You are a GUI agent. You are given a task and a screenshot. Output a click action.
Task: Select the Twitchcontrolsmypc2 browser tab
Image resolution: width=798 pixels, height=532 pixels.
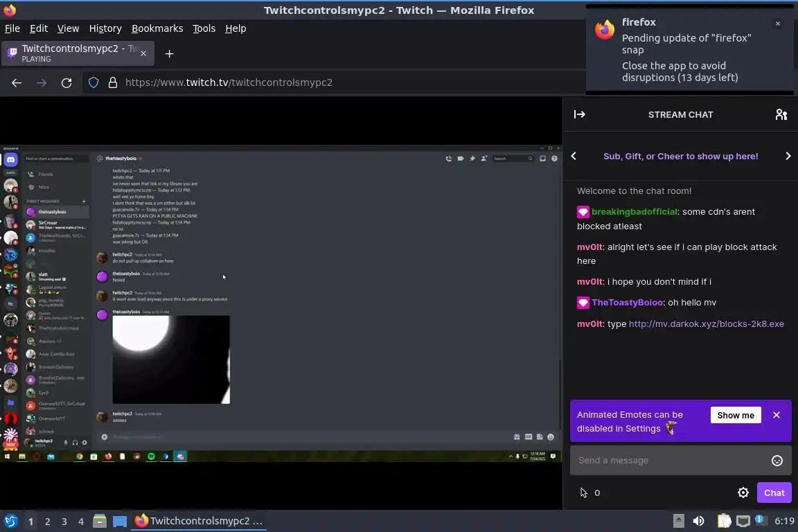pyautogui.click(x=78, y=53)
